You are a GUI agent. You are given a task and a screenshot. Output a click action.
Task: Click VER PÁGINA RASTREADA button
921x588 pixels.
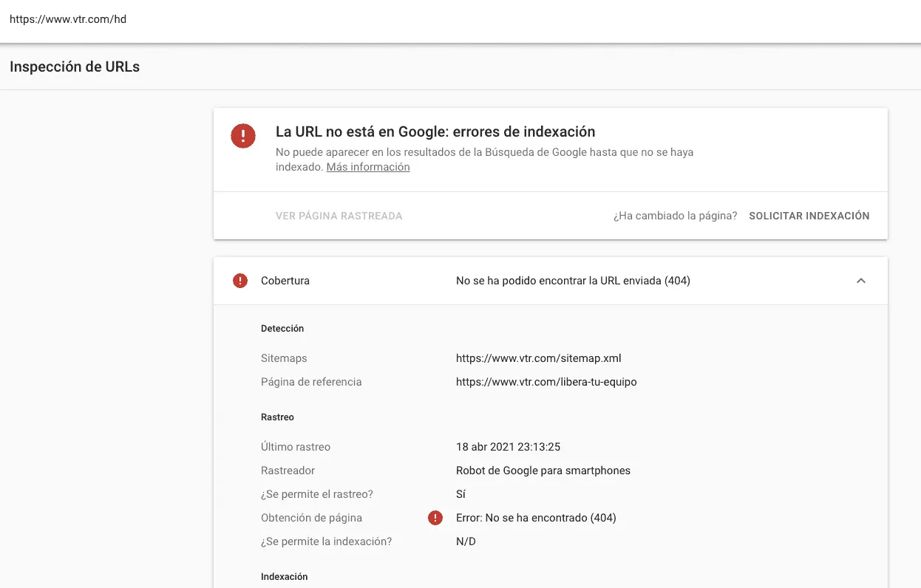(339, 216)
